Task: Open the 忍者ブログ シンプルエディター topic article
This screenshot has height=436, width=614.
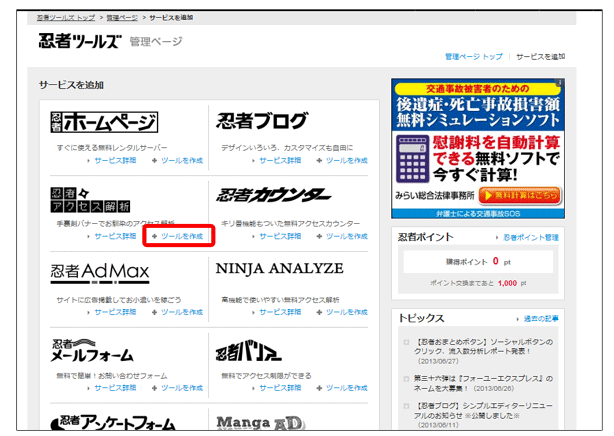Action: (x=483, y=415)
